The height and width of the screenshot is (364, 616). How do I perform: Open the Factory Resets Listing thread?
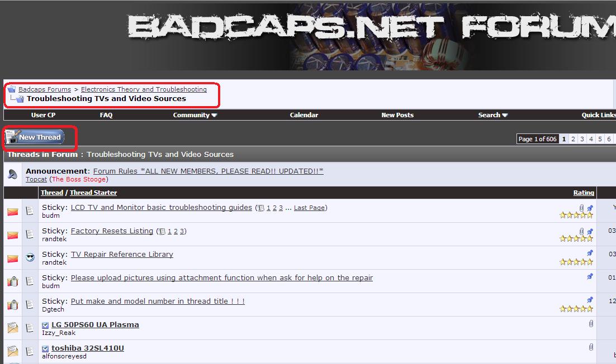click(x=112, y=231)
